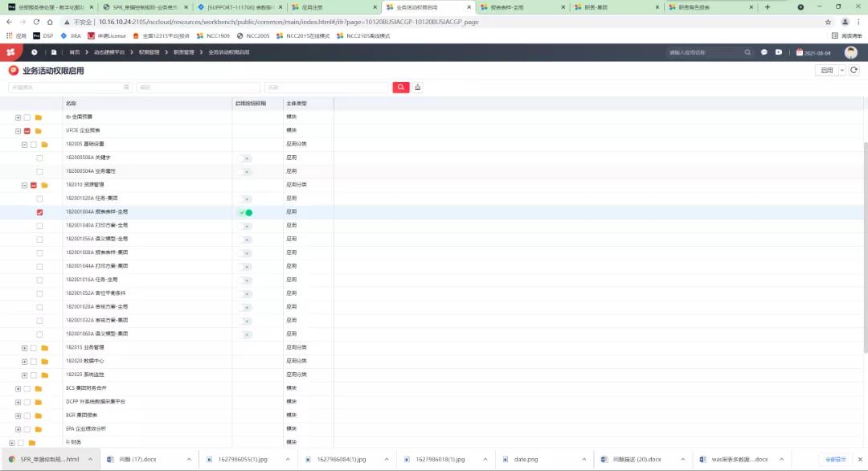This screenshot has height=471, width=868.
Task: Enable permission switch for 182001020A 任务-集团
Action: pos(246,199)
